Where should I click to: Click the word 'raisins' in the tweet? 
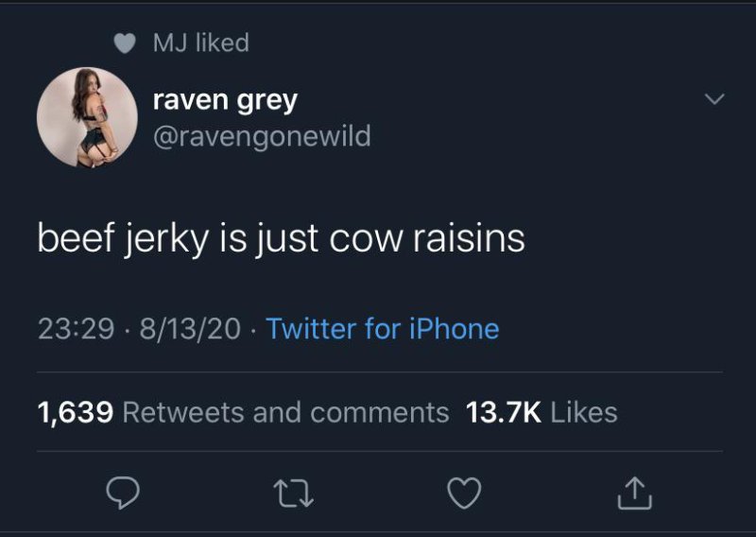(468, 238)
